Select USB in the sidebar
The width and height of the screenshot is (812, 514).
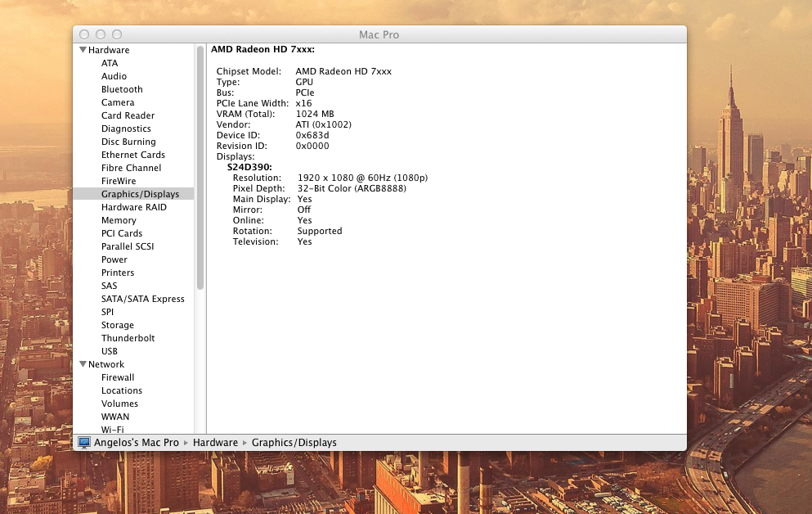[110, 351]
